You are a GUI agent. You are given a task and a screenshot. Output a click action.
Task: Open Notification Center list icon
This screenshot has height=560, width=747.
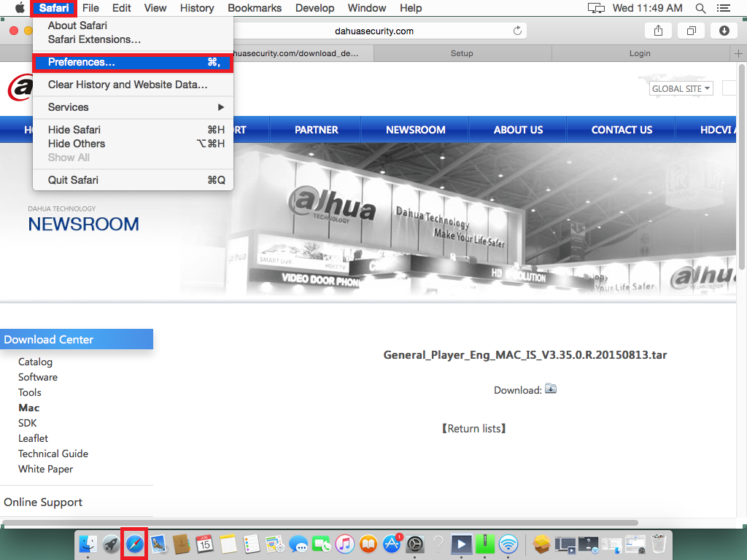point(723,8)
